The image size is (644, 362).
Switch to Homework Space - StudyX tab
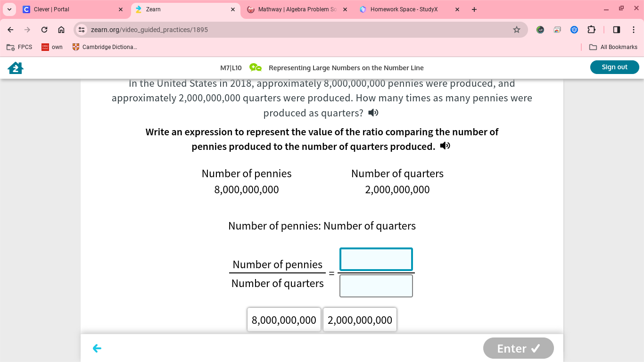[409, 9]
